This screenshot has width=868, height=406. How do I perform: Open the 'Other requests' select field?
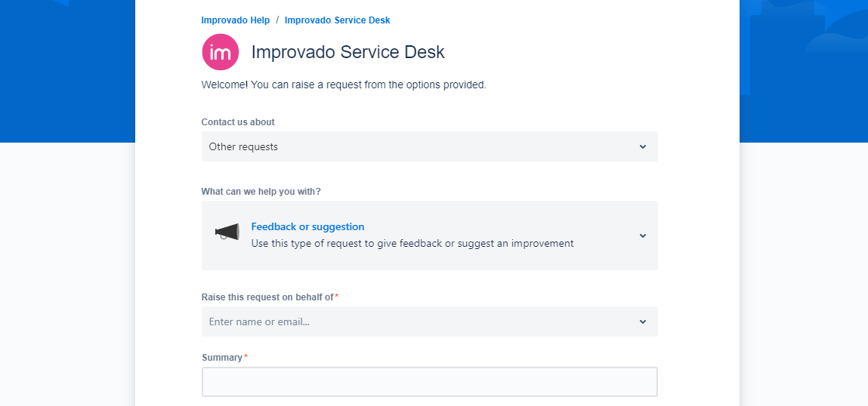(x=430, y=146)
